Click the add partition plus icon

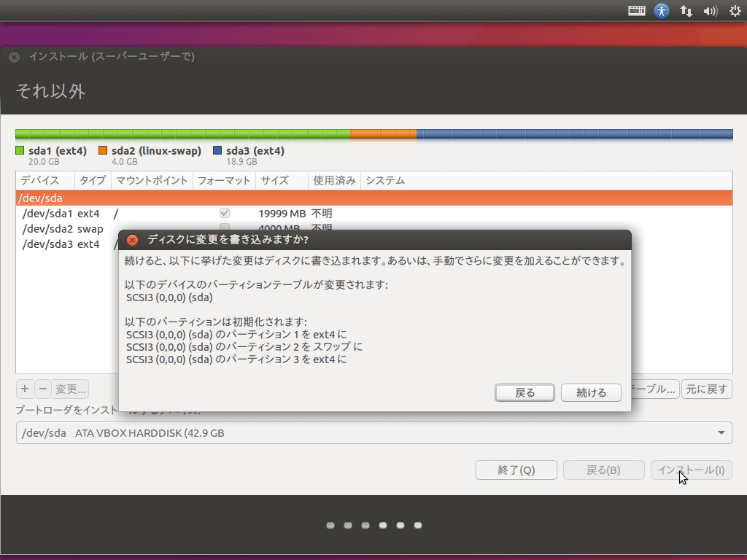(x=24, y=389)
